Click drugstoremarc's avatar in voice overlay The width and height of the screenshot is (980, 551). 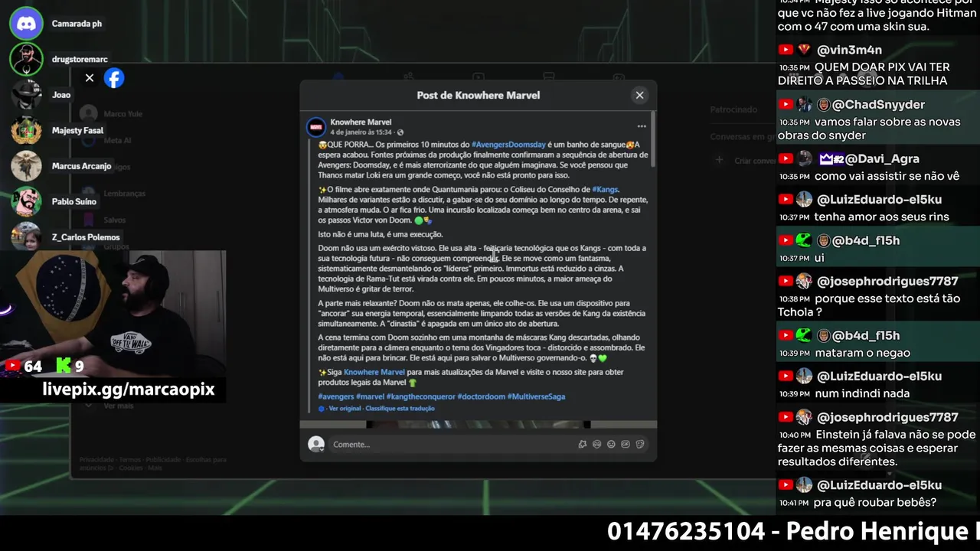[x=26, y=59]
